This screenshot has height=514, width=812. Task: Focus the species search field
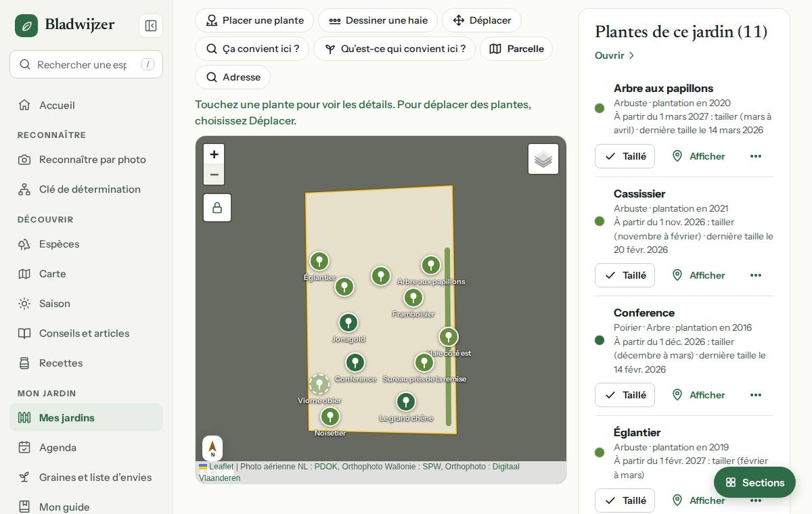(x=86, y=64)
